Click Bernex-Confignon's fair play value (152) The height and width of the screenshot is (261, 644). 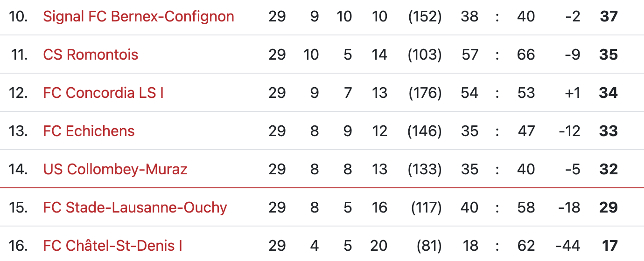coord(425,17)
